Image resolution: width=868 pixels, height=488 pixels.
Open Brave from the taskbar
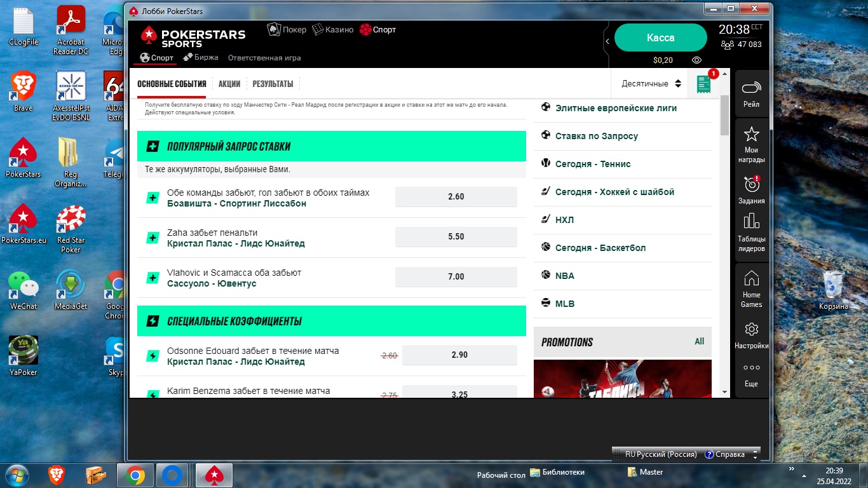(x=57, y=475)
